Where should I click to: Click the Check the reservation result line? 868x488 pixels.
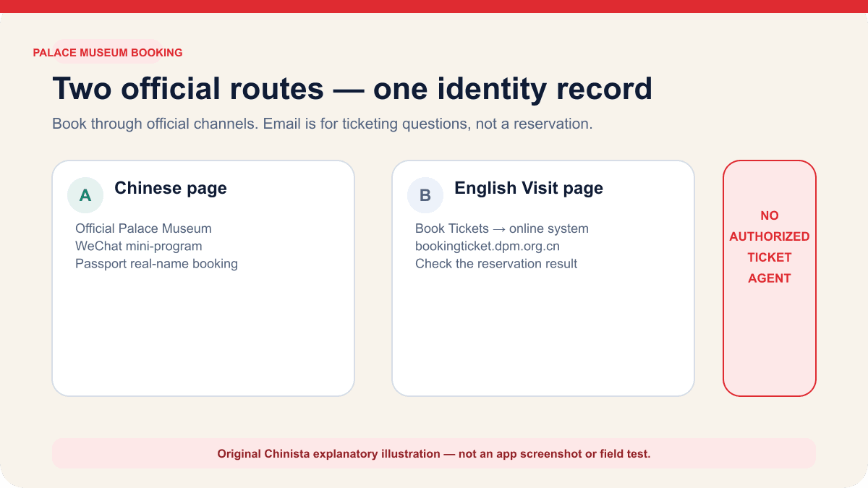[x=496, y=263]
